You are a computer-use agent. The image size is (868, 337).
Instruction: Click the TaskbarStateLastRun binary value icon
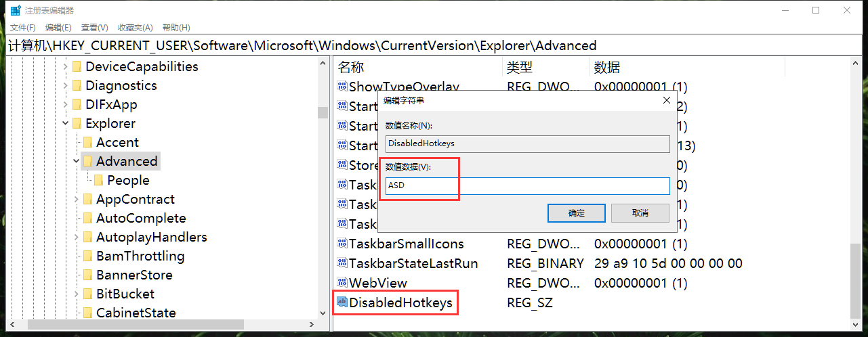(x=342, y=263)
